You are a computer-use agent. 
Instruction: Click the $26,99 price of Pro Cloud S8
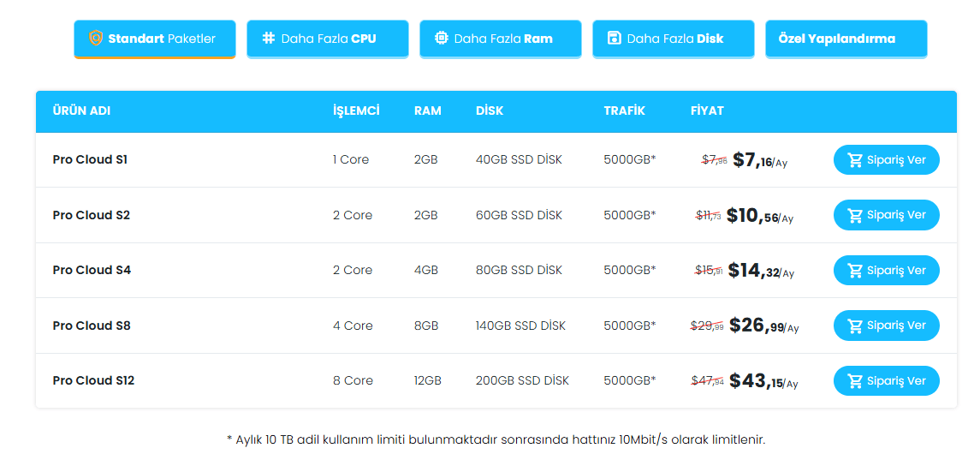[x=757, y=326]
